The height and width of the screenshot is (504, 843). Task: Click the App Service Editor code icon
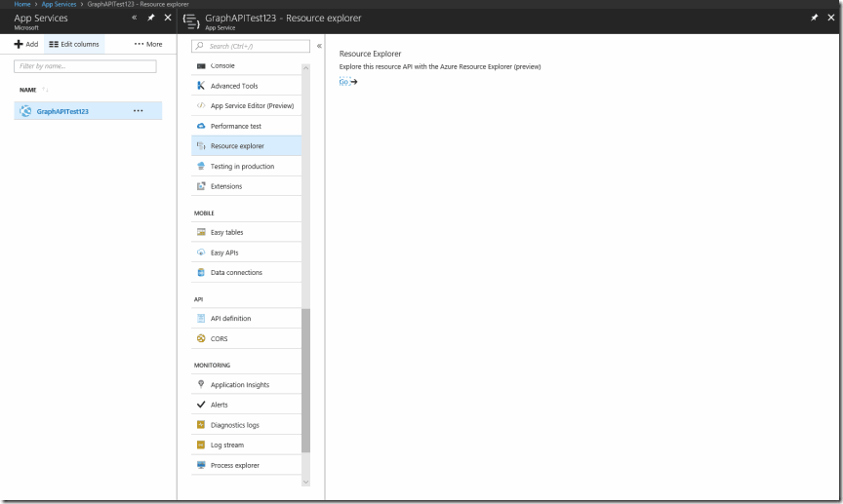(x=201, y=105)
